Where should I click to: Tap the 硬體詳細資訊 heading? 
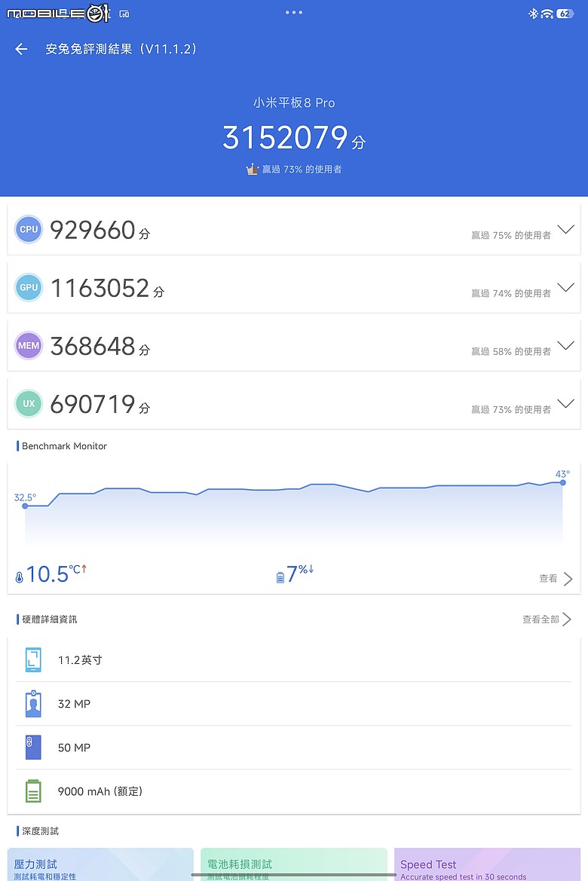point(50,619)
